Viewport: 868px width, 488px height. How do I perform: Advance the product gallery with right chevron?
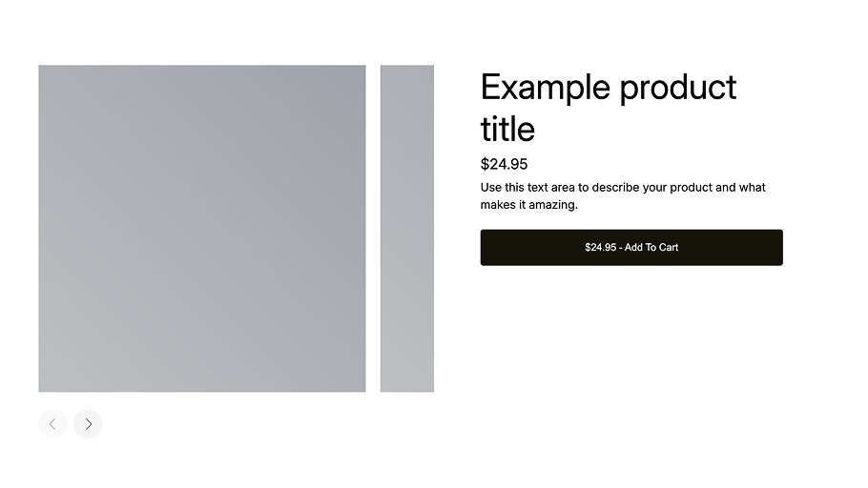coord(88,424)
